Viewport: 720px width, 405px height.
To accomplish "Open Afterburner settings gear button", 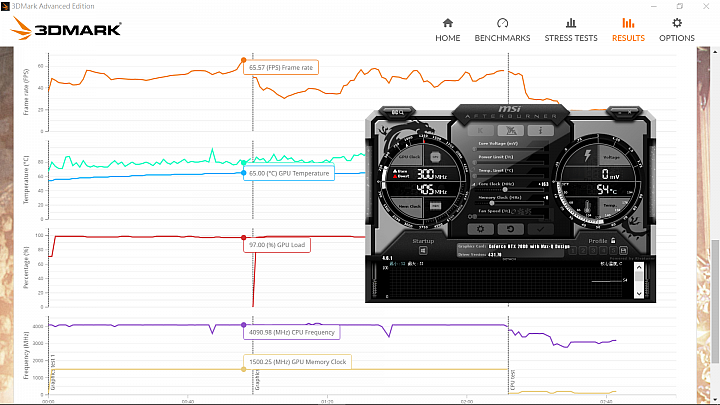I will (x=480, y=229).
